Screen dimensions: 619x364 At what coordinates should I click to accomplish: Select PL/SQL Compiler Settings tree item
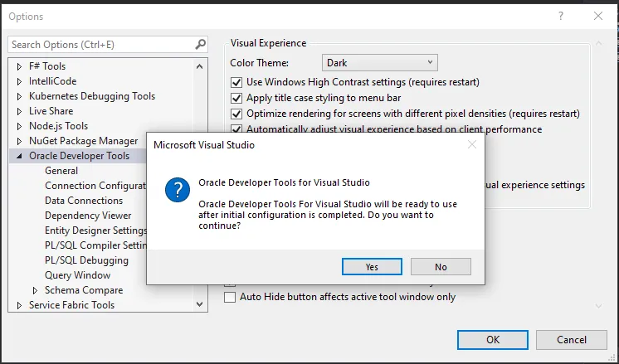[95, 245]
